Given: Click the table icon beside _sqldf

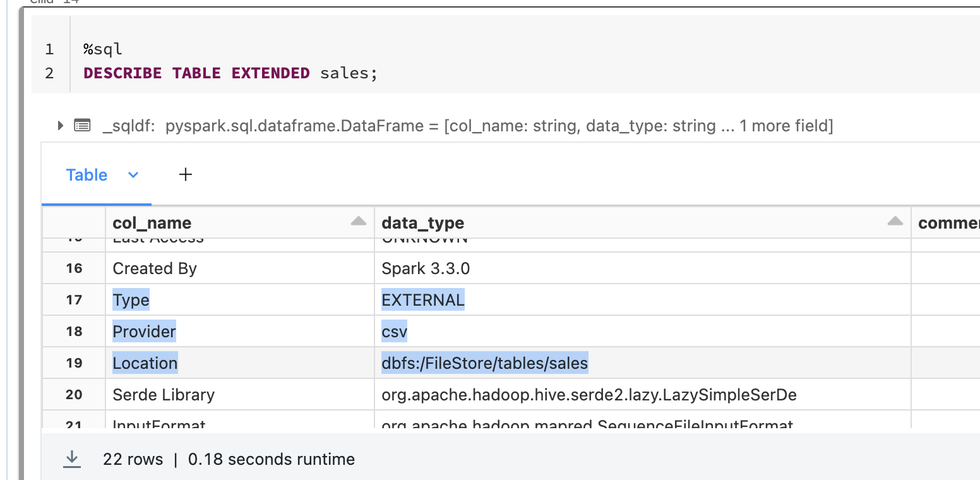Looking at the screenshot, I should tap(82, 126).
